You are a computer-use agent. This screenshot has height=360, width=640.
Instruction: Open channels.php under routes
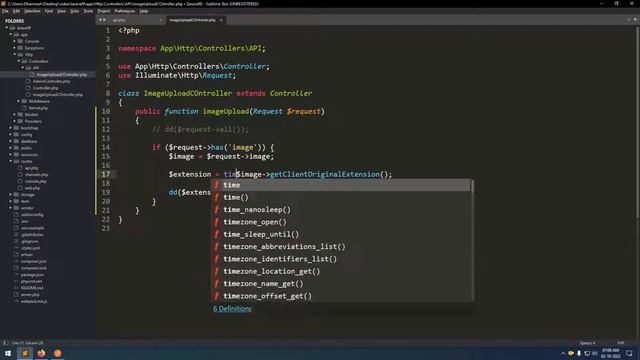(x=36, y=175)
